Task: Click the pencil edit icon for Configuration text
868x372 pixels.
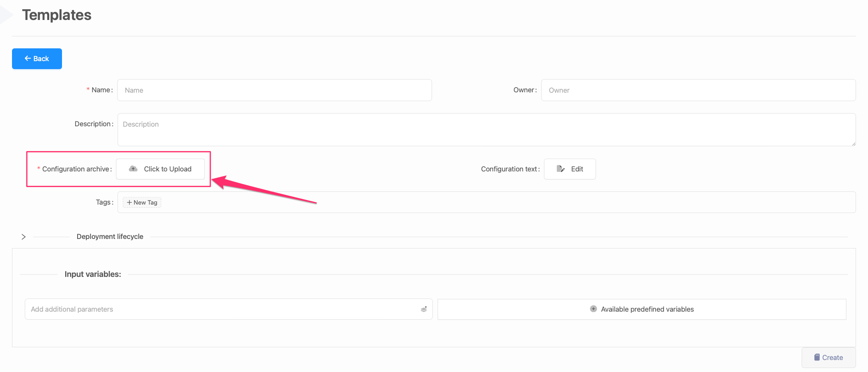Action: (560, 169)
